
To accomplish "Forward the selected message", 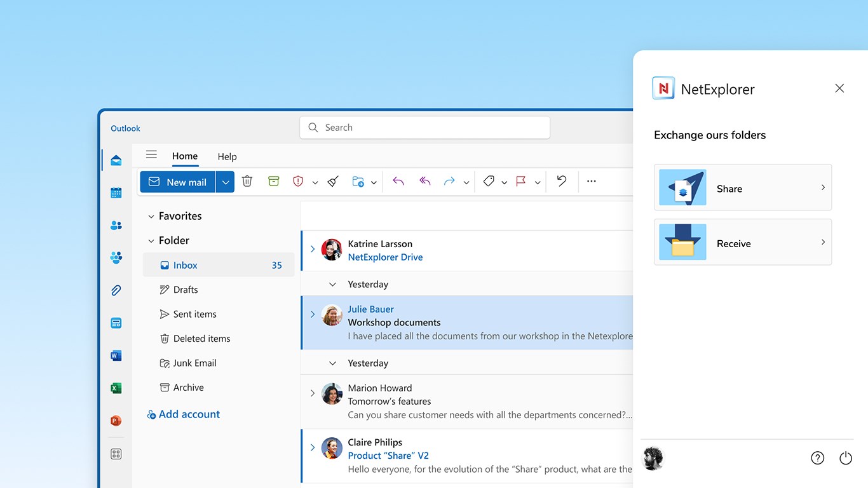I will [449, 182].
